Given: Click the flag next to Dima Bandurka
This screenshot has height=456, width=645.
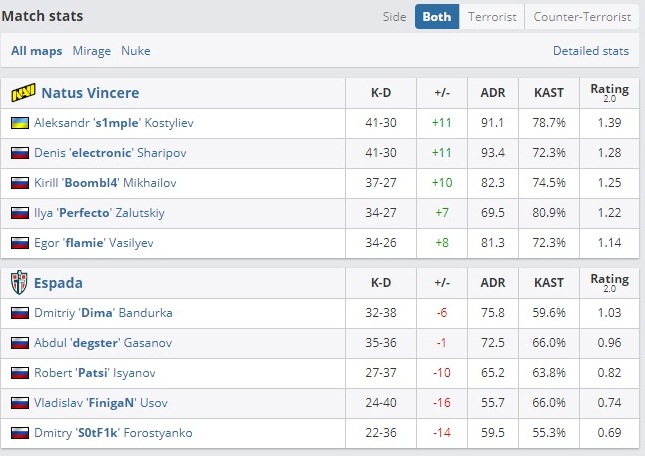Looking at the screenshot, I should coord(19,313).
